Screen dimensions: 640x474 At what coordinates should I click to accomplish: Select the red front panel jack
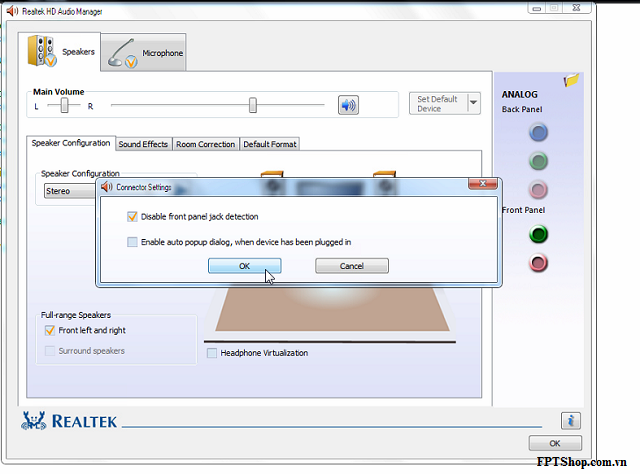[x=538, y=263]
